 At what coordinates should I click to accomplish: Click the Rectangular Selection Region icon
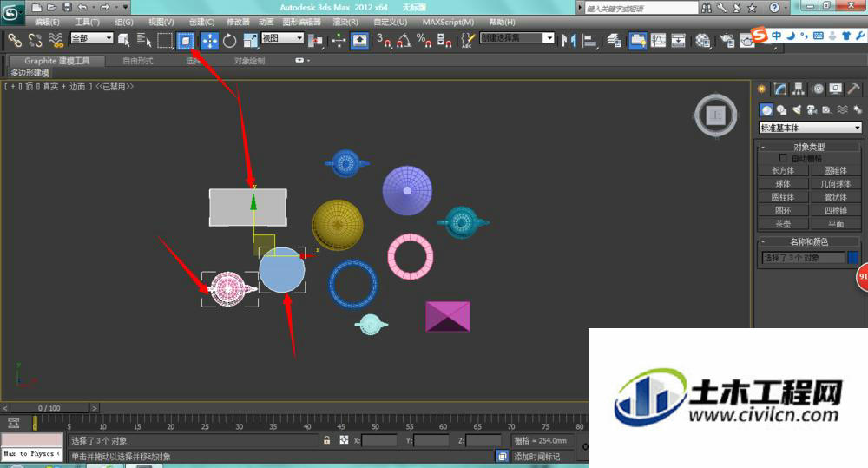pyautogui.click(x=164, y=40)
